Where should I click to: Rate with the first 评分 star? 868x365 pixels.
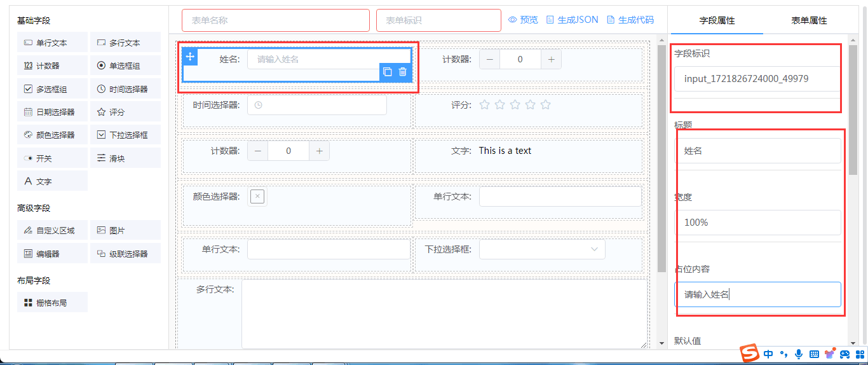click(x=485, y=105)
